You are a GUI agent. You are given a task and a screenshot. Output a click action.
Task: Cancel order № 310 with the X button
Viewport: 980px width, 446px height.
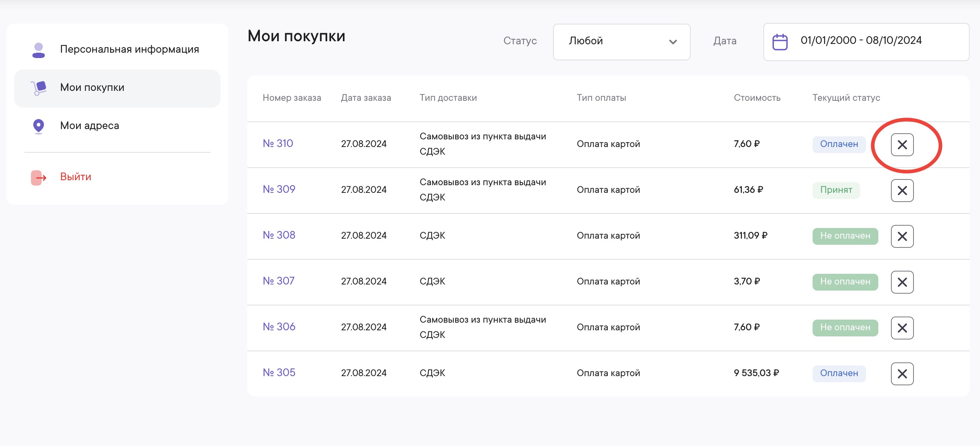coord(902,145)
